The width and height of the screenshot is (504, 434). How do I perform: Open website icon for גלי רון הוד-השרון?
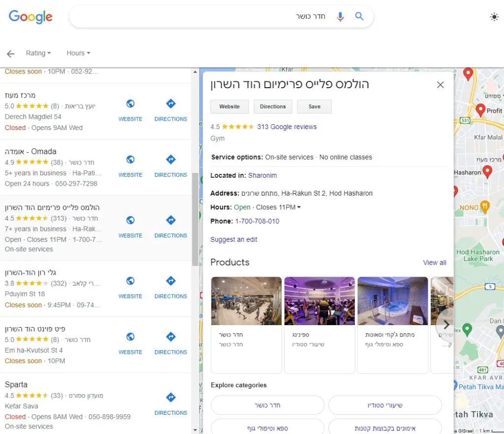tap(130, 281)
